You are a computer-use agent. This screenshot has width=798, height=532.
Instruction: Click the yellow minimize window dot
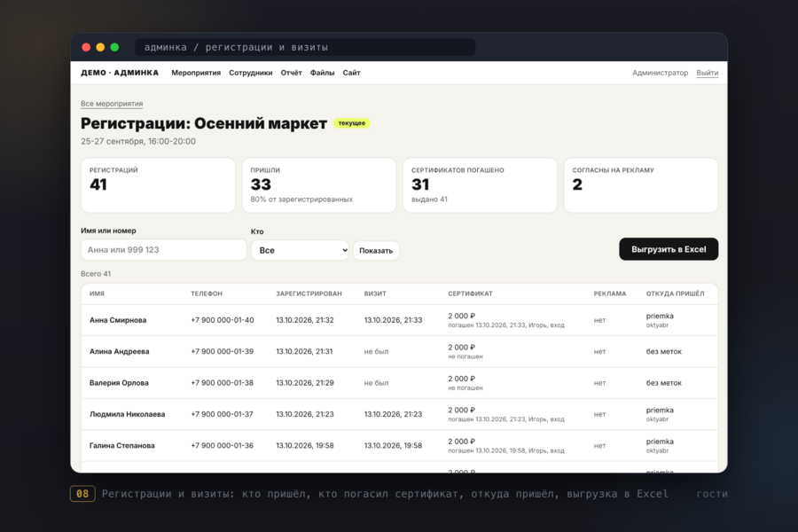click(x=100, y=47)
